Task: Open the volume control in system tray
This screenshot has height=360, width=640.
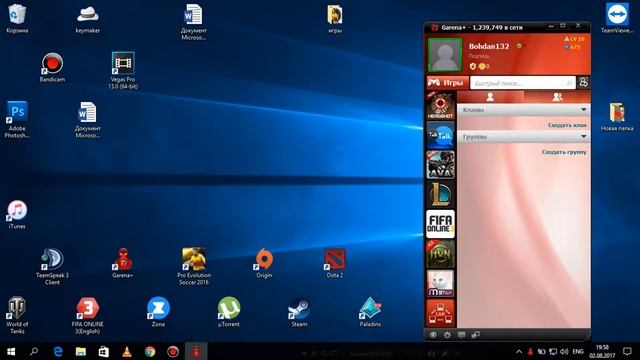Action: [x=564, y=351]
